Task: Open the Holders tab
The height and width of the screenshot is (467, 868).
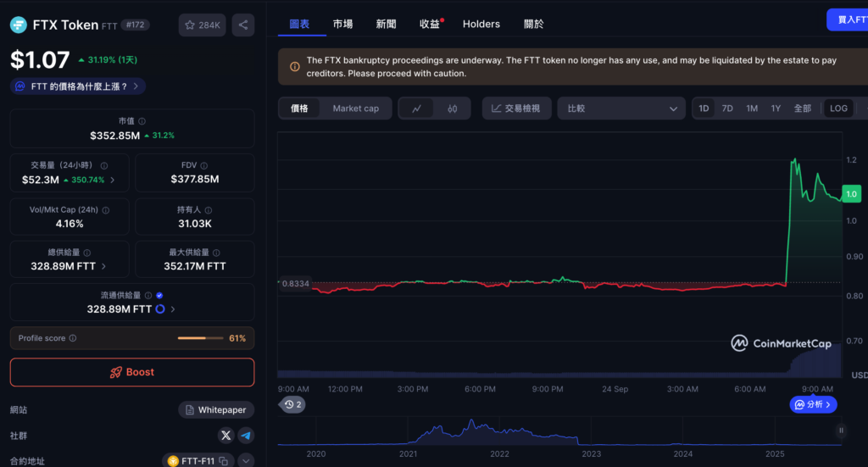Action: click(481, 24)
